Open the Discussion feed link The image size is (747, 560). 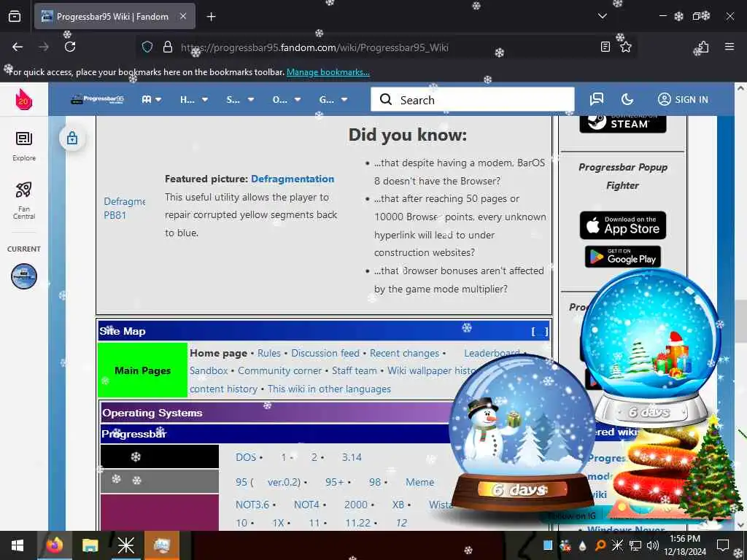(325, 354)
